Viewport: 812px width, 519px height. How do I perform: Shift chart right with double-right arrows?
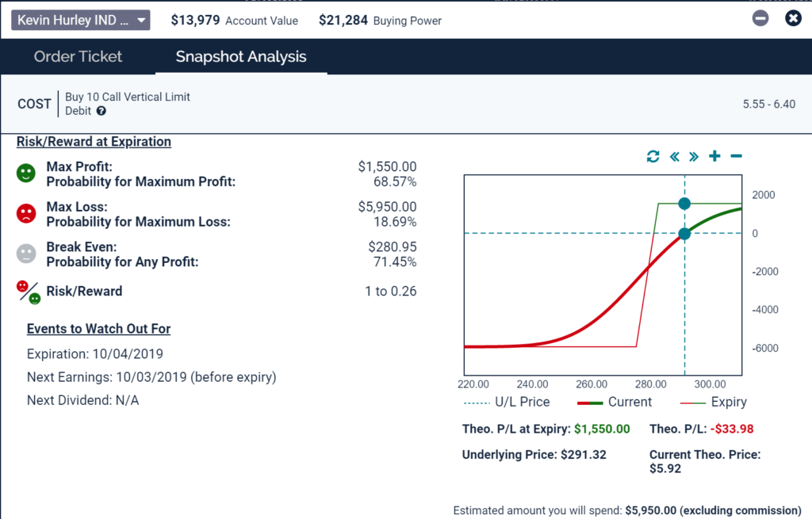(694, 156)
